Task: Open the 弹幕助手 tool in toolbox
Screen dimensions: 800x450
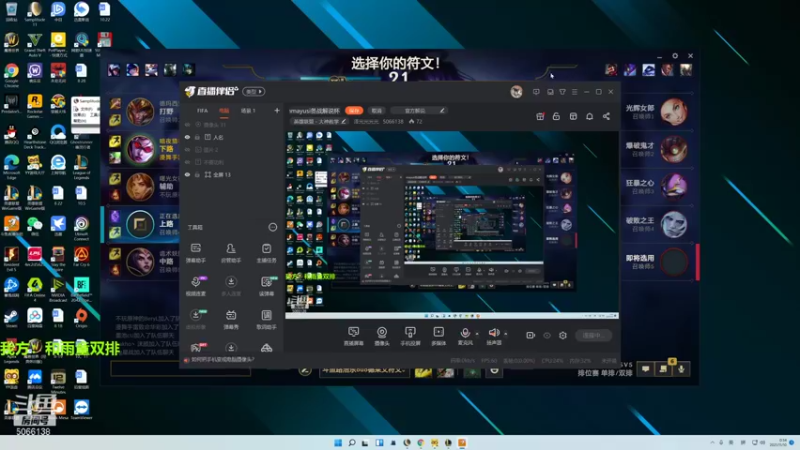Action: (x=195, y=253)
